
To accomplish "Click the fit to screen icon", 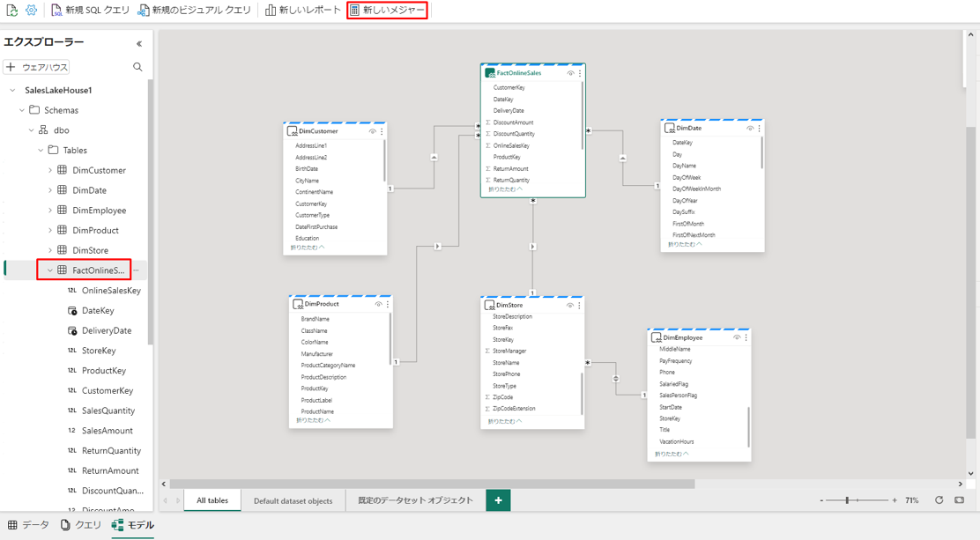I will click(x=960, y=500).
